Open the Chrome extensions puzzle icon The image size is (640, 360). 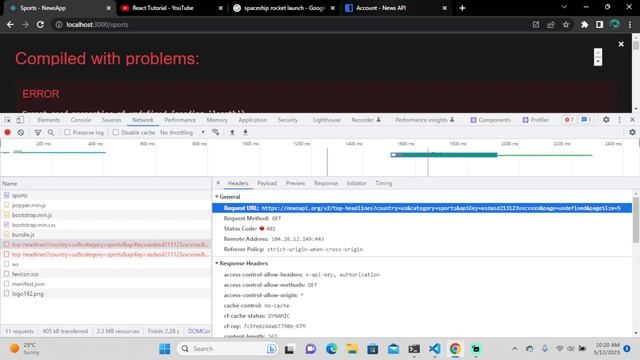[584, 24]
